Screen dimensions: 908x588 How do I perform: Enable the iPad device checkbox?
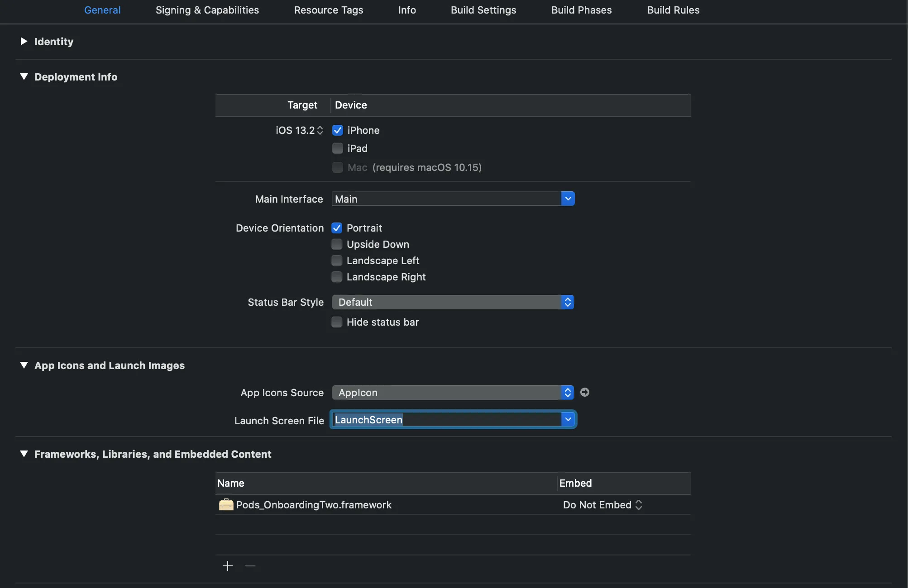coord(338,148)
